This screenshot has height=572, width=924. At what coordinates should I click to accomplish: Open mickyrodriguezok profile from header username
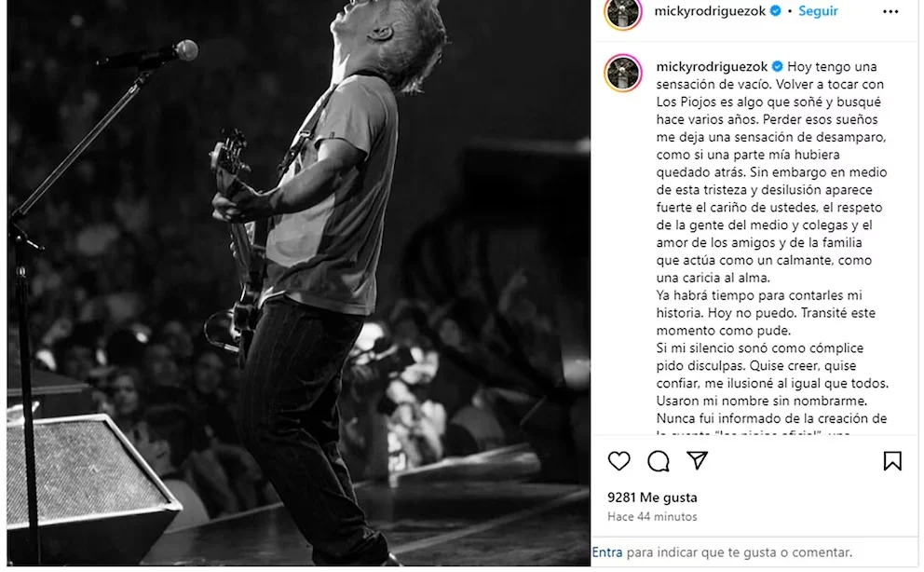click(710, 11)
